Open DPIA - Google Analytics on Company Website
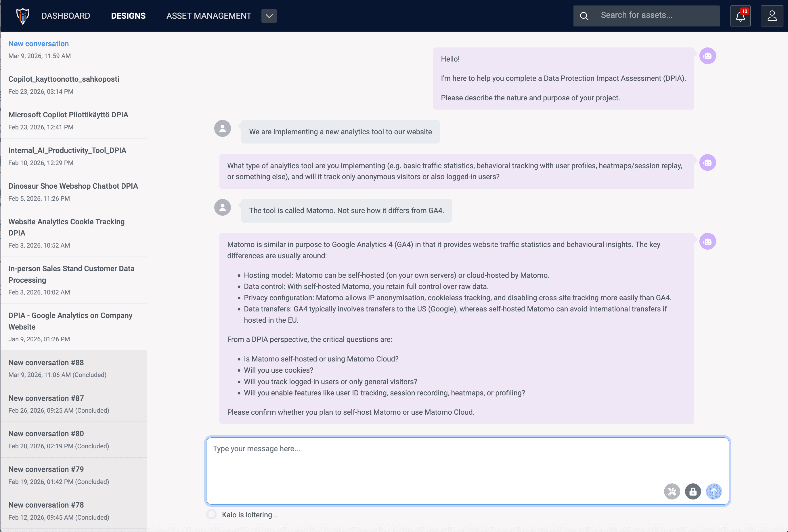This screenshot has width=788, height=532. (74, 327)
